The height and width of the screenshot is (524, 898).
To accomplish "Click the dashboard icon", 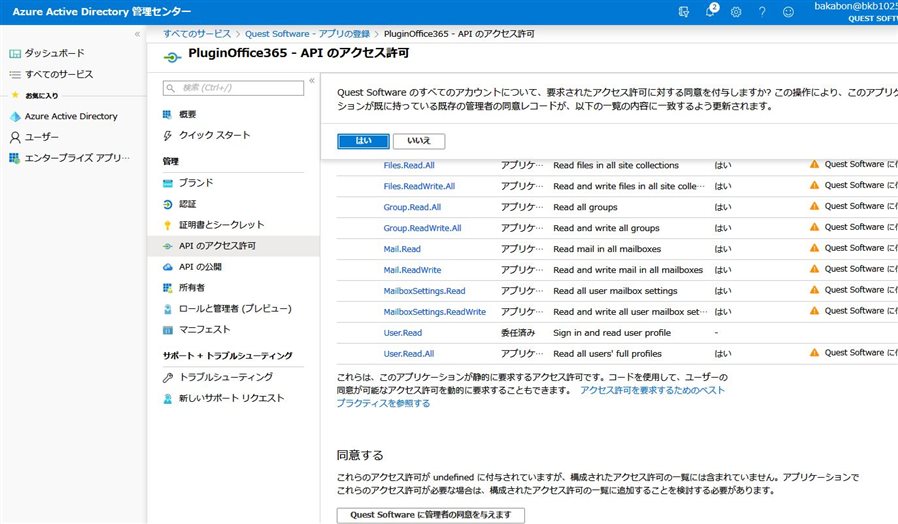I will [x=15, y=54].
